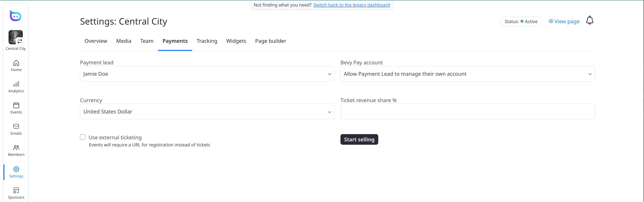644x202 pixels.
Task: Switch to the Tracking tab
Action: 207,41
